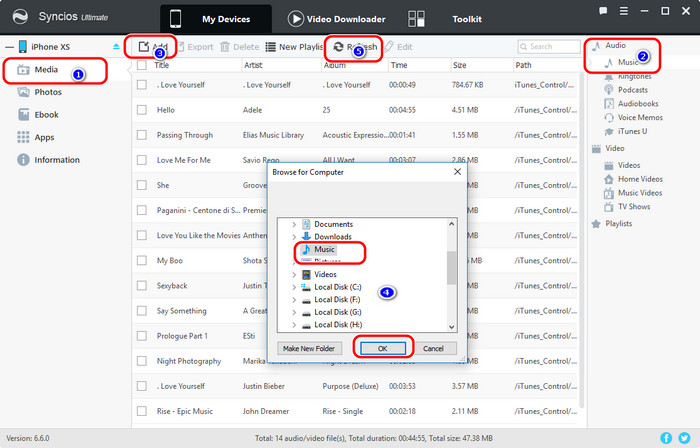Switch to Video Downloader tab

pyautogui.click(x=337, y=19)
